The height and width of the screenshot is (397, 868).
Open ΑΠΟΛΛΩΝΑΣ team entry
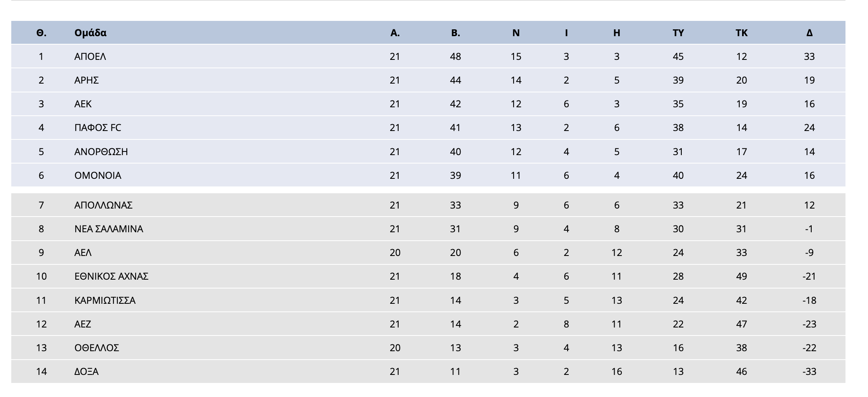tap(103, 205)
